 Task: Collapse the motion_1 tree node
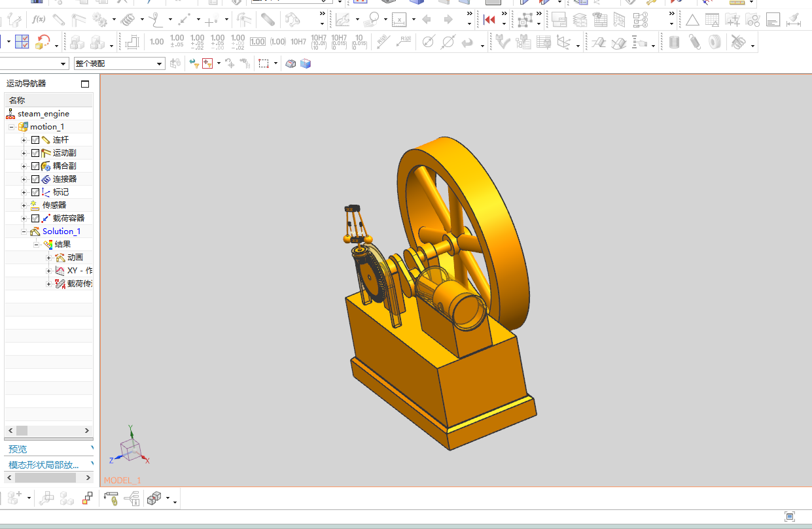coord(12,127)
